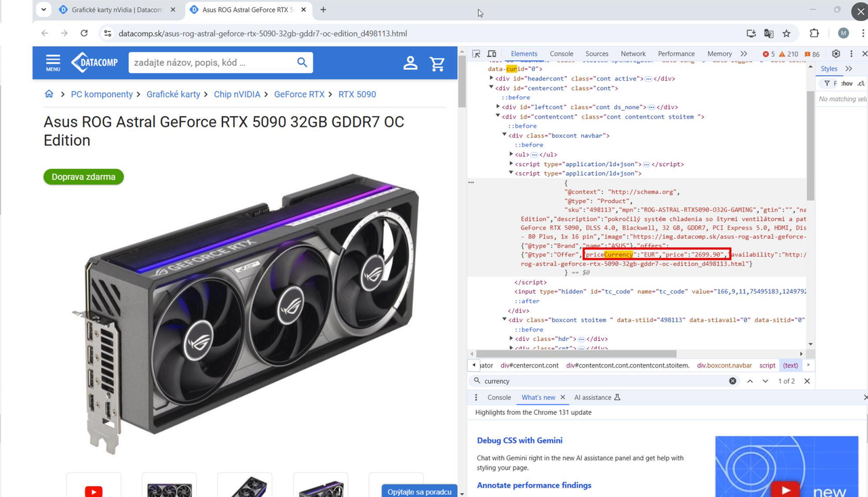Expand the ul node in navbar
Viewport: 868px width, 497px height.
tap(511, 155)
